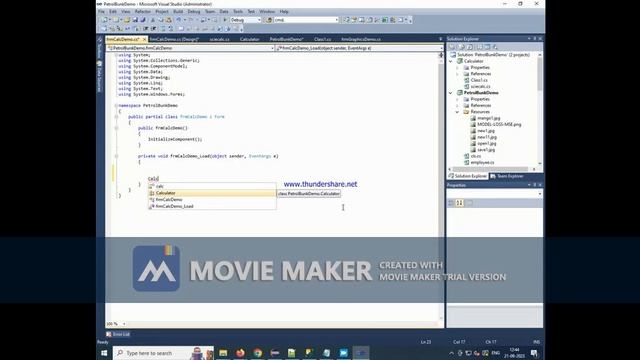Screen dimensions: 640x360
Task: Click the Solution Explorer horizontal scrollbar
Action: click(x=490, y=169)
